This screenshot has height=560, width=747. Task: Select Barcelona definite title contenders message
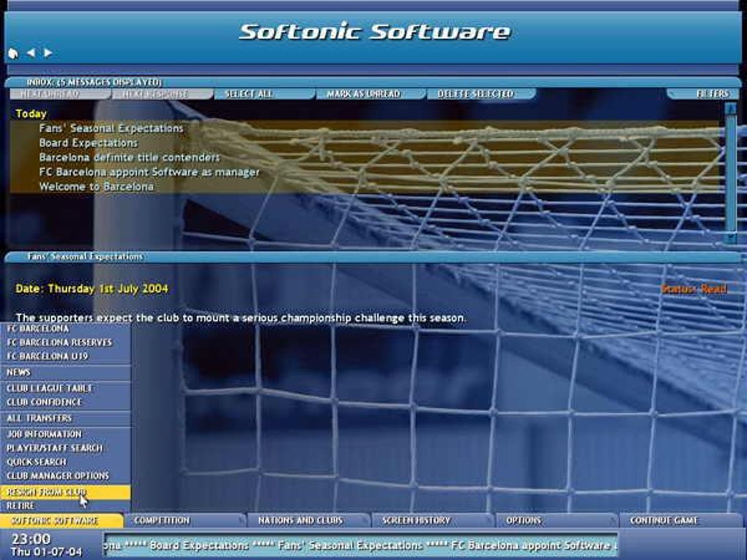click(x=365, y=157)
